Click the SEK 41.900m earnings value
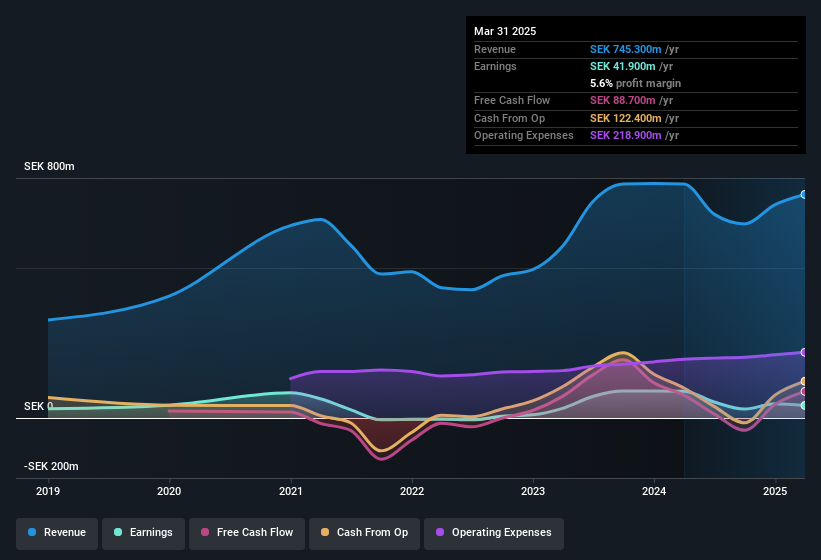 coord(623,66)
